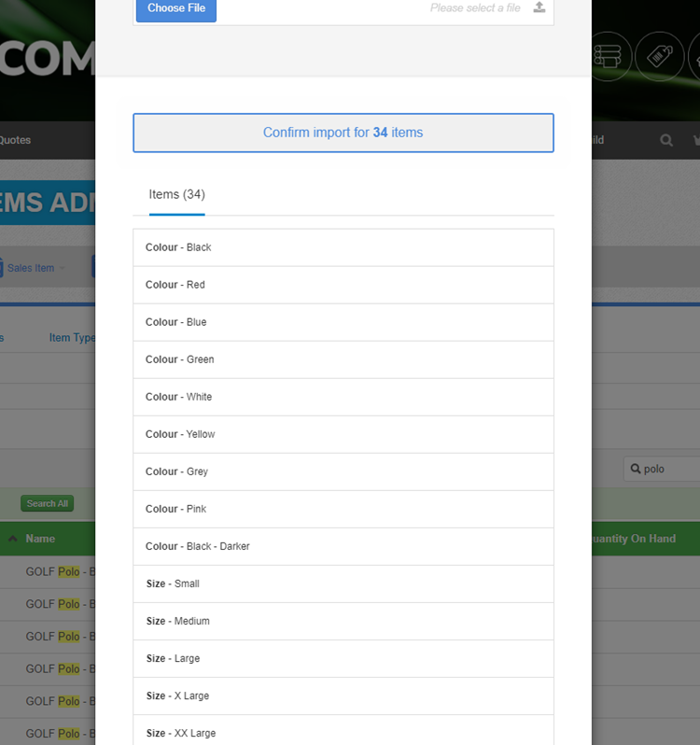The width and height of the screenshot is (700, 745).
Task: Click the Choose File button
Action: pos(176,8)
